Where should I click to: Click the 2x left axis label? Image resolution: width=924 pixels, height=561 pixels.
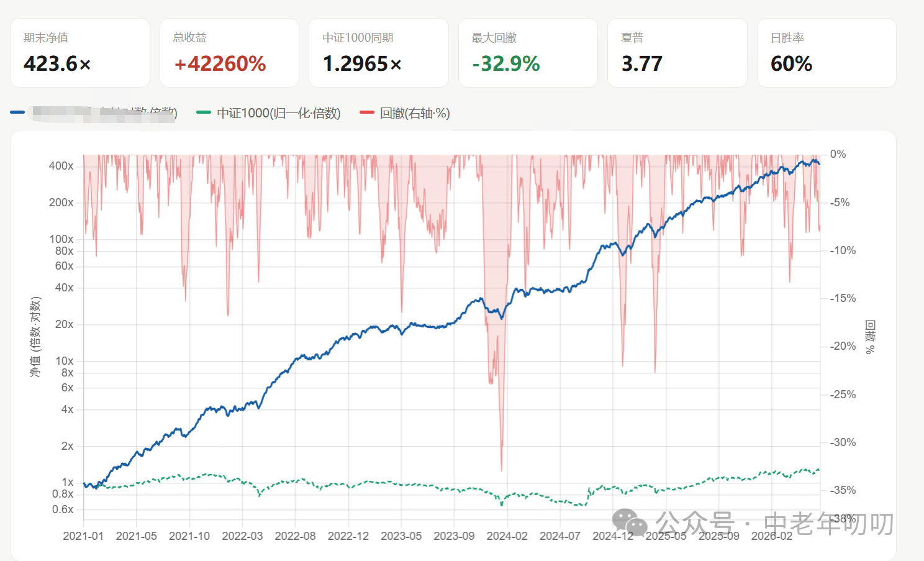[x=68, y=446]
